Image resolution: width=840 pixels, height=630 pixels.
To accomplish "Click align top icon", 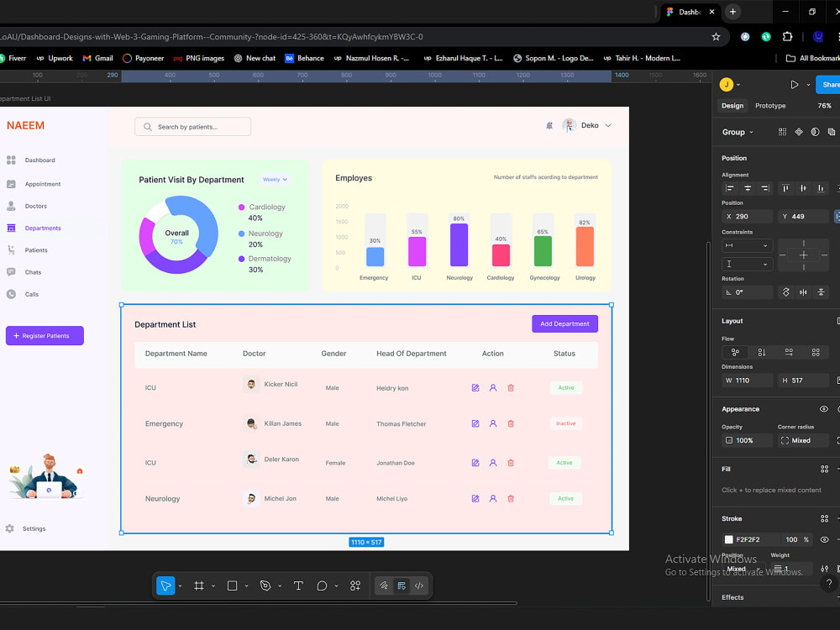I will pos(785,188).
